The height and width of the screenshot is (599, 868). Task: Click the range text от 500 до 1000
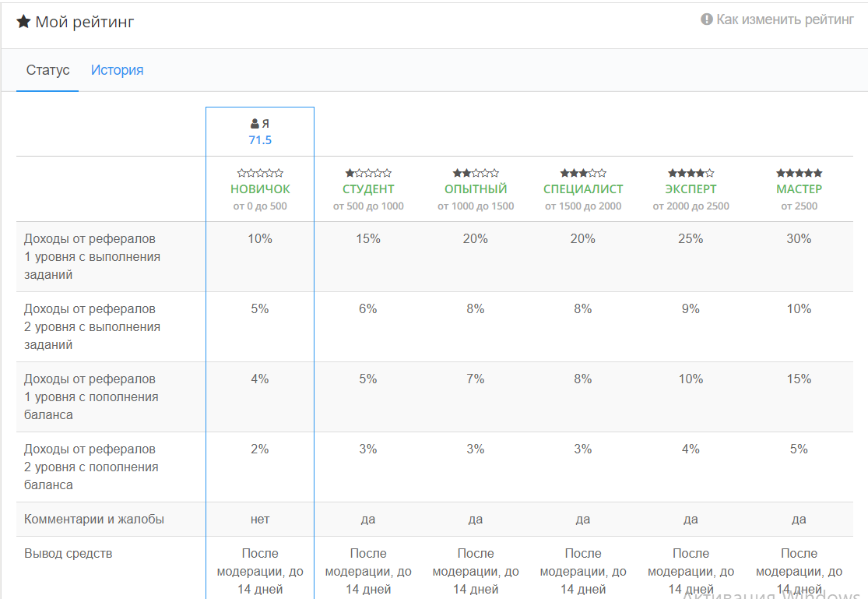click(368, 206)
